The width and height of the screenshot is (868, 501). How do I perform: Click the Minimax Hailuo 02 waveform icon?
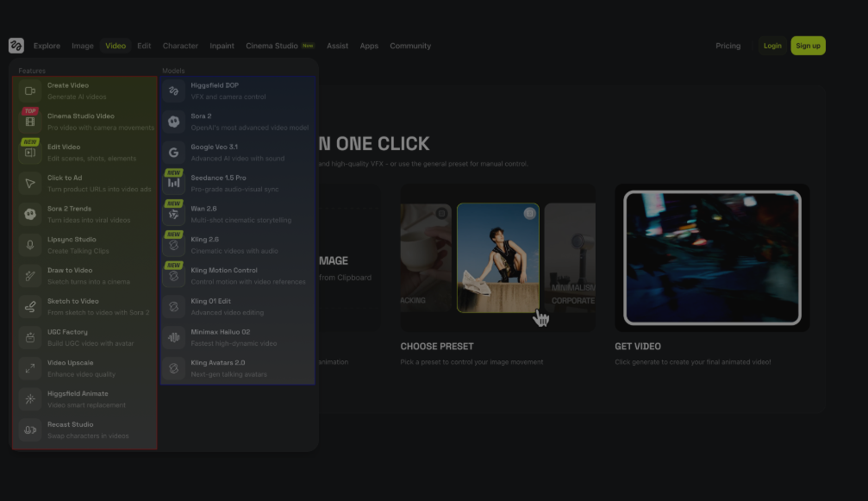point(173,337)
